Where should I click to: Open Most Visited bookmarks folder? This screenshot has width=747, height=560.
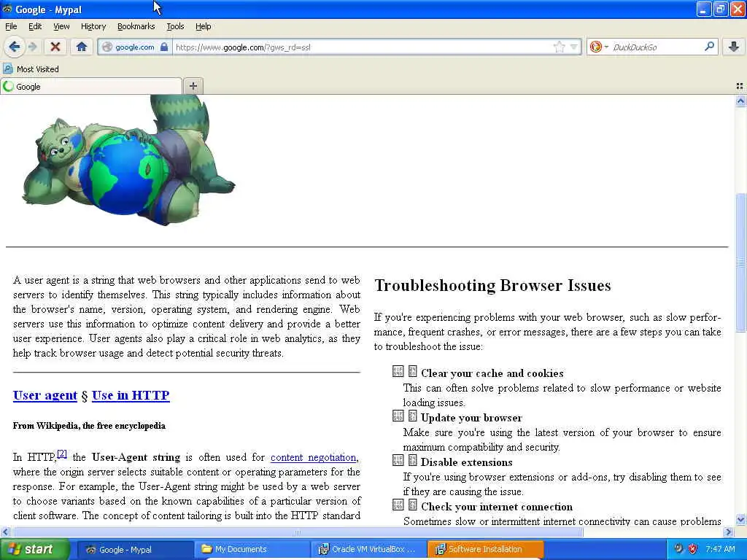coord(31,69)
